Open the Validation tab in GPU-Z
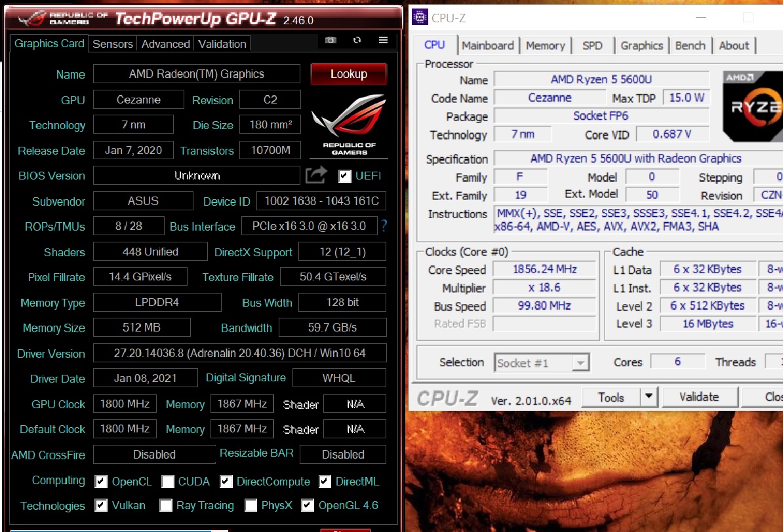 click(222, 44)
